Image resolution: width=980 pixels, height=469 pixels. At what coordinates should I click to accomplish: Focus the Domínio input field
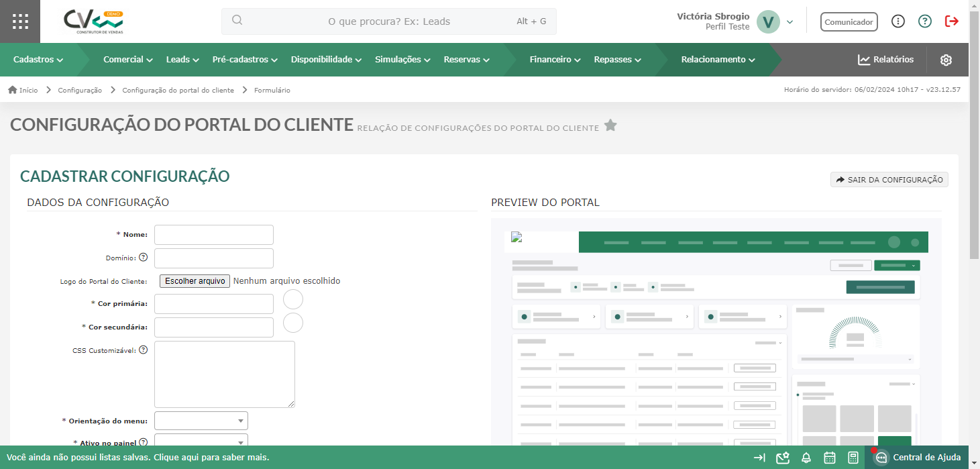(x=214, y=258)
